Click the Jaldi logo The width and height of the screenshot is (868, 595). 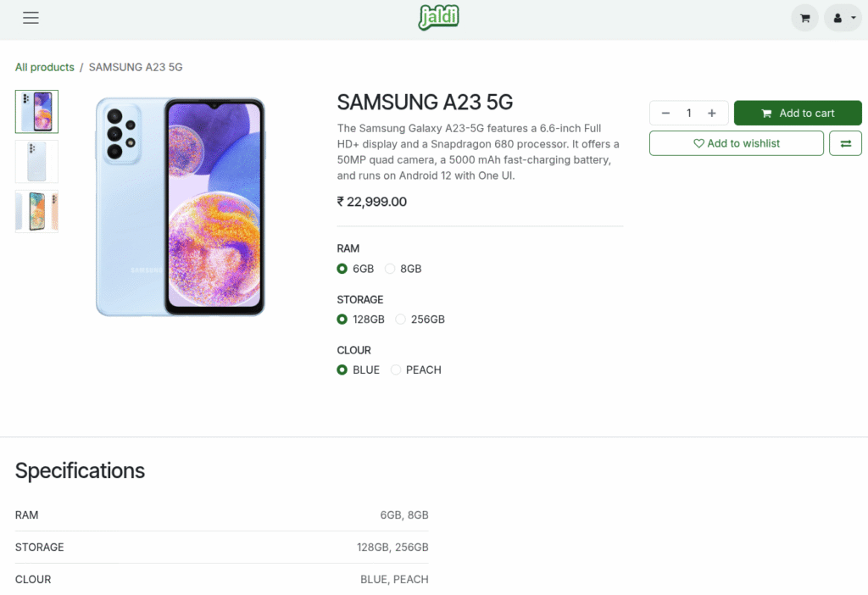click(x=438, y=17)
